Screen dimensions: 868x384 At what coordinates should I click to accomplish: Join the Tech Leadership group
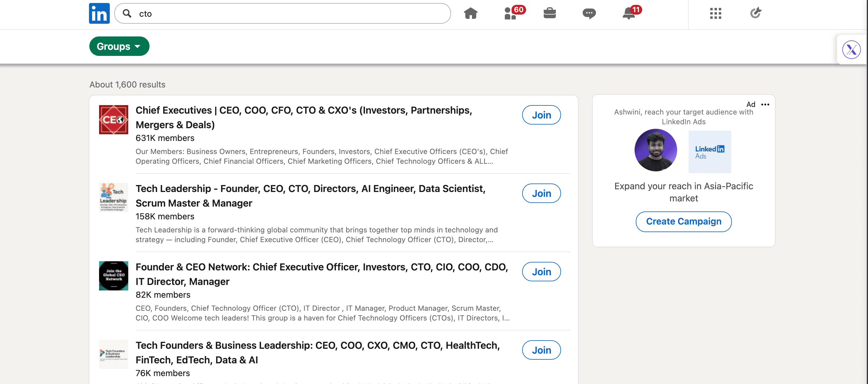541,193
